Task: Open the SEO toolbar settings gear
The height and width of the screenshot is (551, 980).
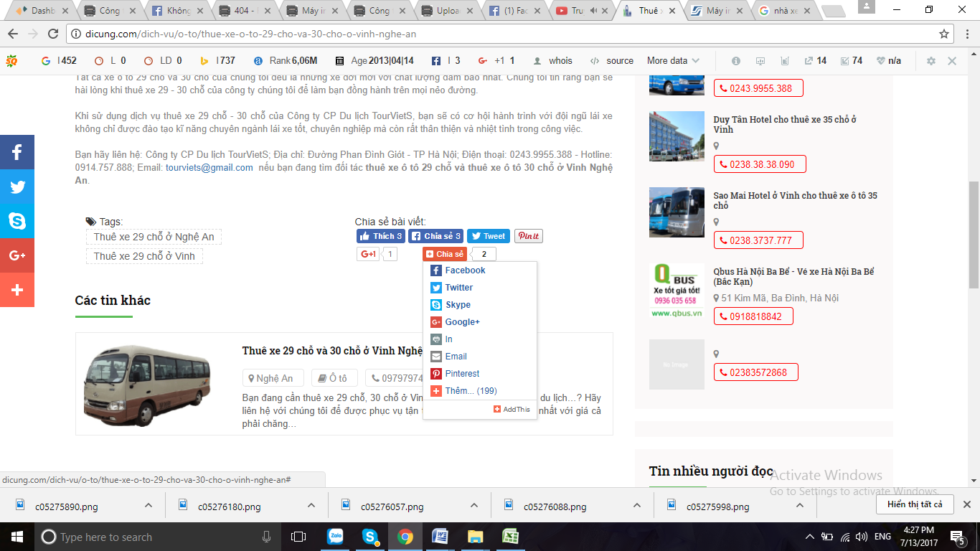Action: (x=931, y=61)
